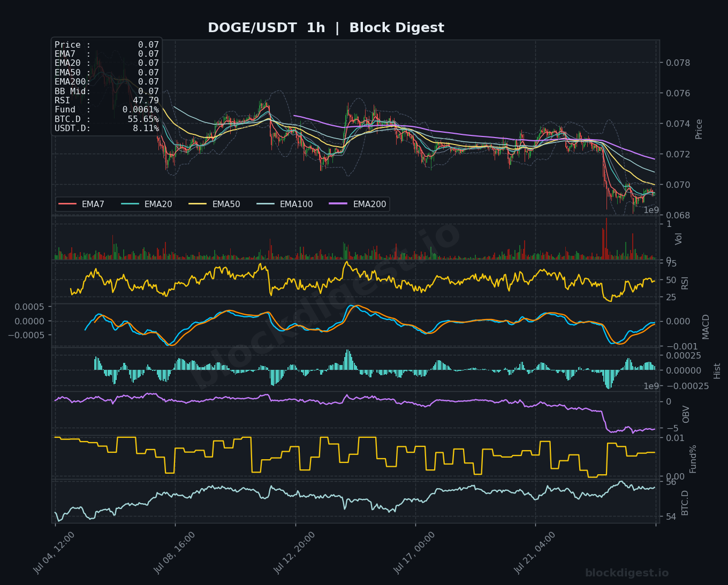The image size is (728, 585).
Task: Click the MACD panel axis label
Action: pos(706,326)
